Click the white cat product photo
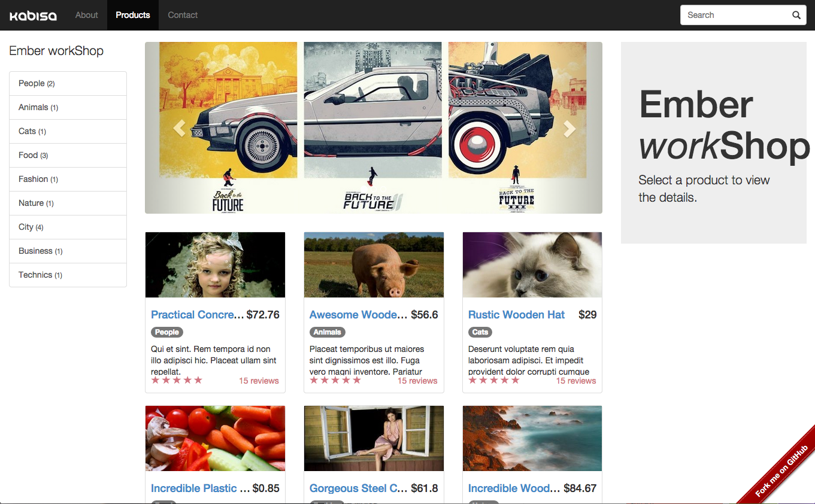 click(x=532, y=265)
